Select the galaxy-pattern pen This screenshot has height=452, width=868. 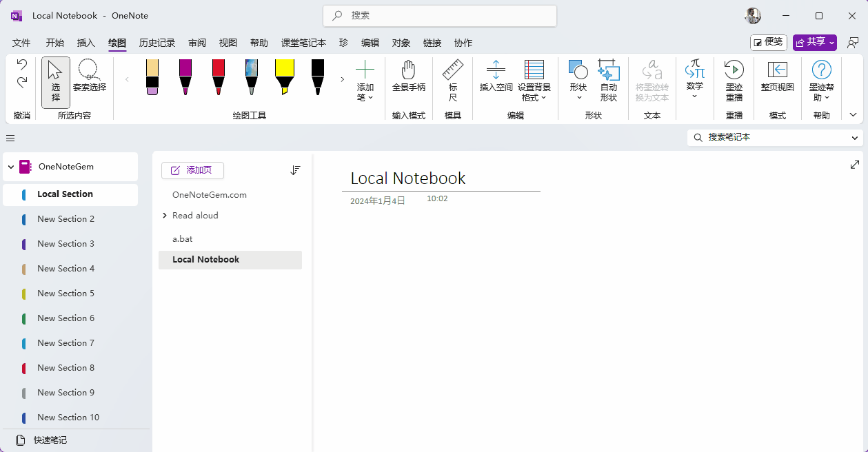252,76
